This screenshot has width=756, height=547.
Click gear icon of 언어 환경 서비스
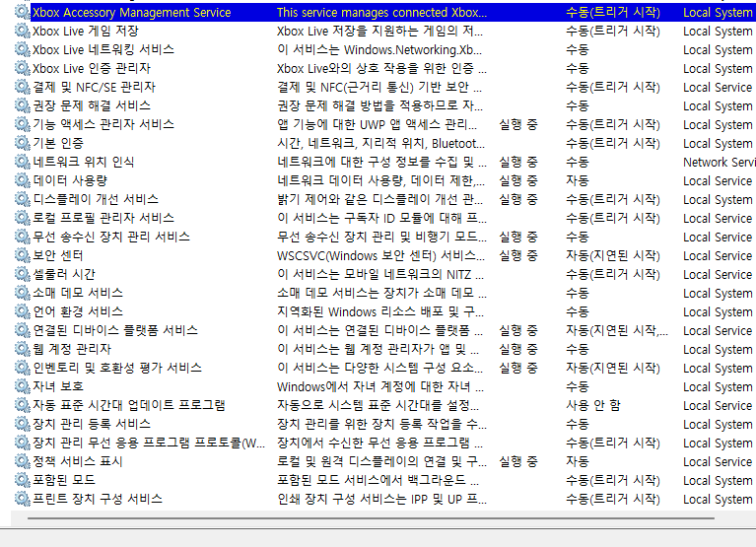tap(23, 311)
